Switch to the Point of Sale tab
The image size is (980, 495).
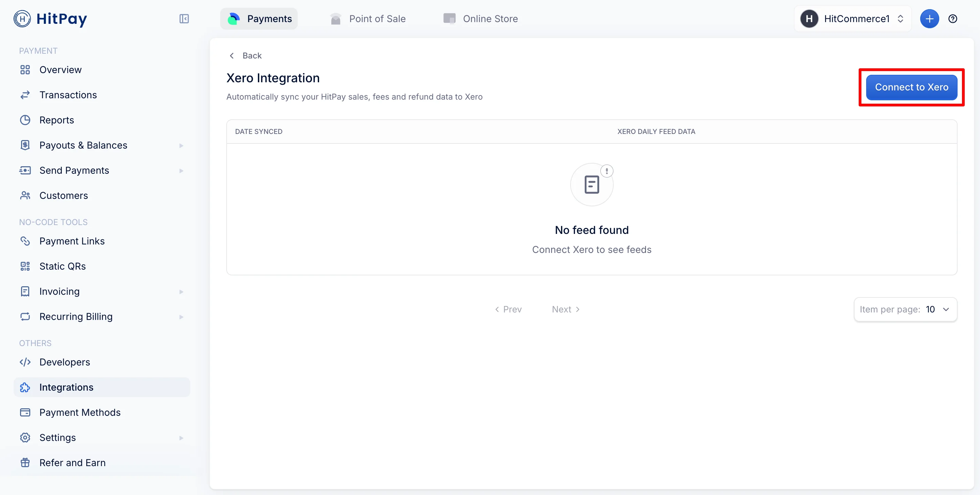[x=368, y=19]
